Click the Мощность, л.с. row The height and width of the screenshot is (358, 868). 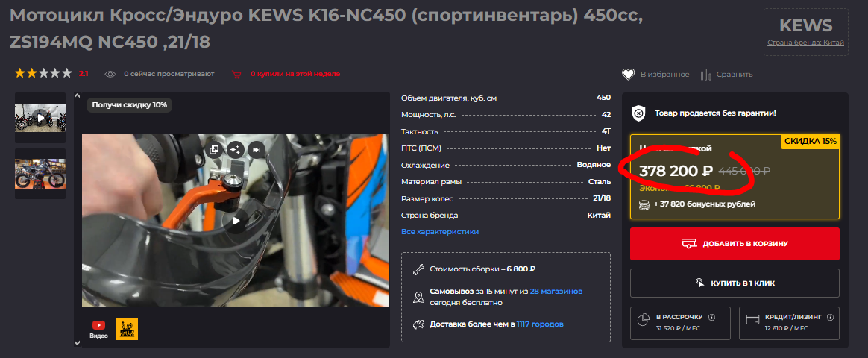click(506, 115)
